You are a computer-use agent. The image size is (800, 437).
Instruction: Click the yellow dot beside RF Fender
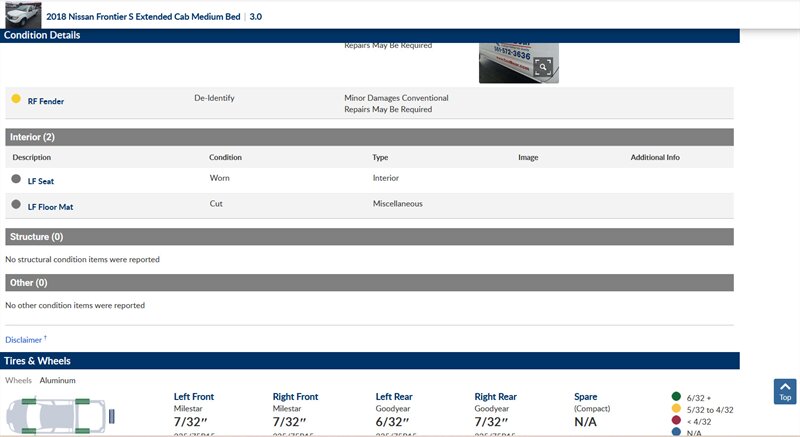16,99
